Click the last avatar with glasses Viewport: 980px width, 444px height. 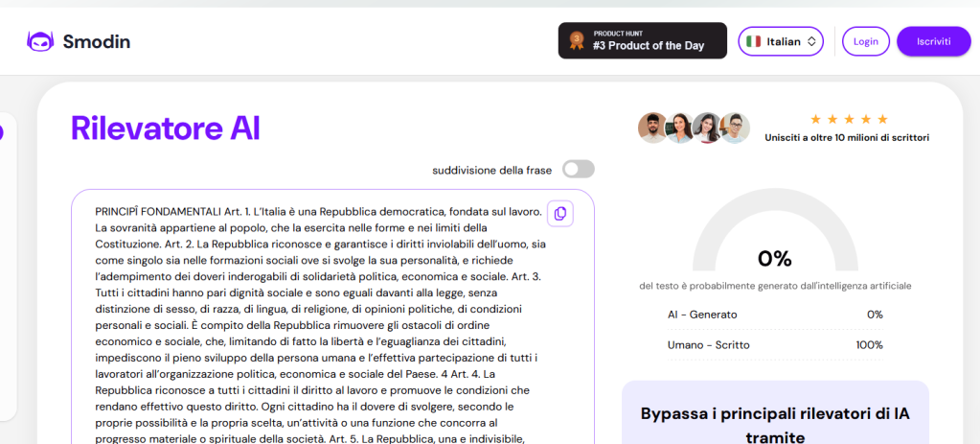tap(735, 129)
